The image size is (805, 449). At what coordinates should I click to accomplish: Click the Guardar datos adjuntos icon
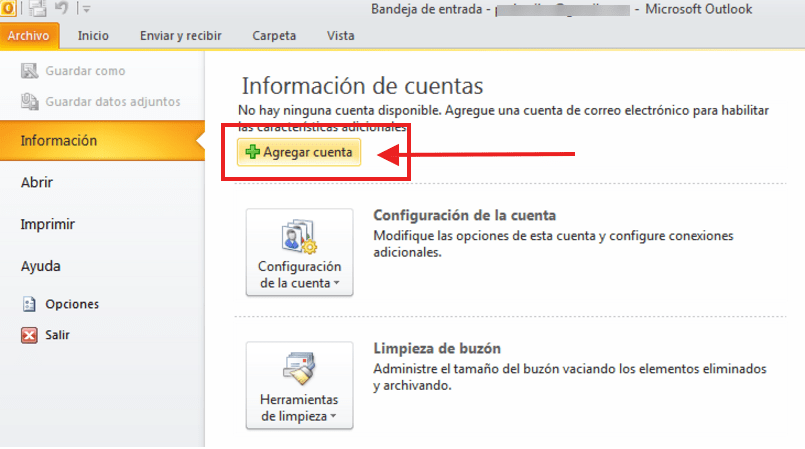click(x=29, y=102)
